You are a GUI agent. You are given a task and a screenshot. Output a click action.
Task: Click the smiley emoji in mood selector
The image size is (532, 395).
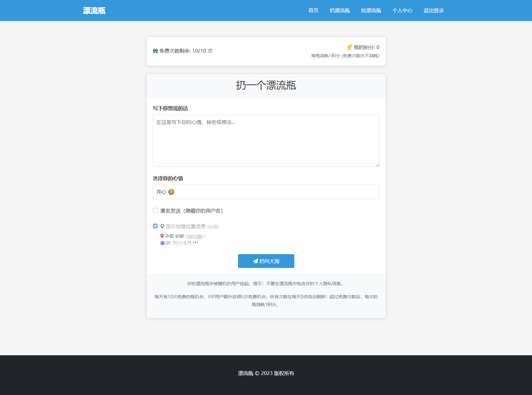click(171, 192)
